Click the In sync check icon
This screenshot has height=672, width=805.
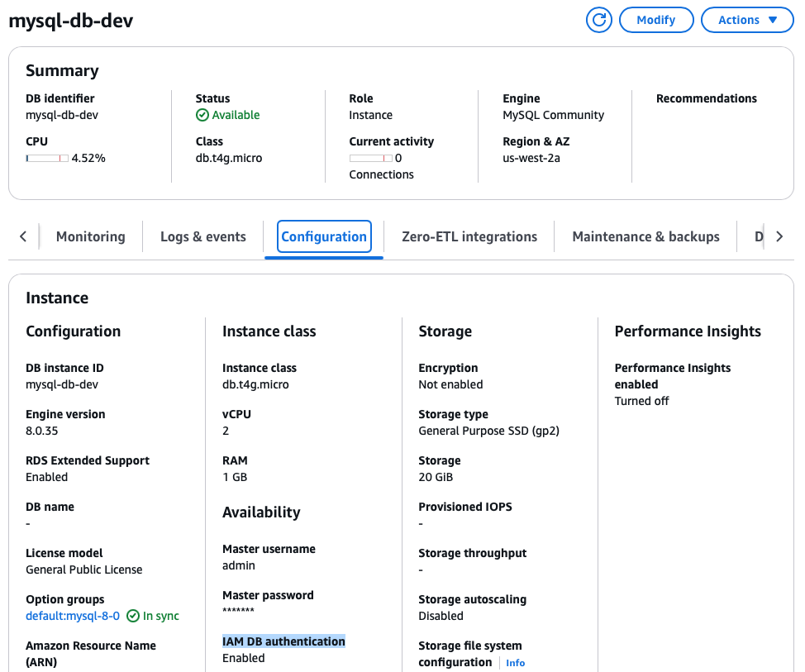coord(133,616)
